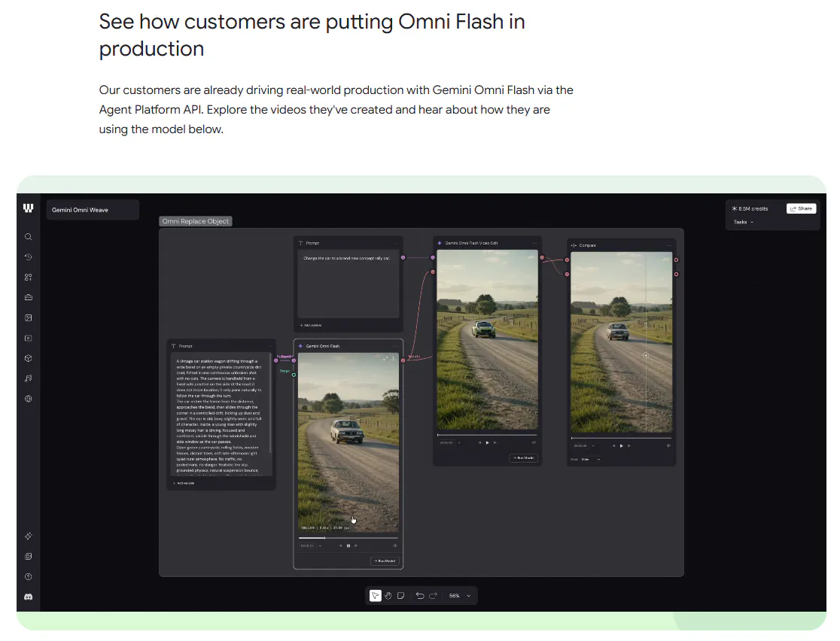Open the Mode dropdown in the Compare node

[x=590, y=460]
